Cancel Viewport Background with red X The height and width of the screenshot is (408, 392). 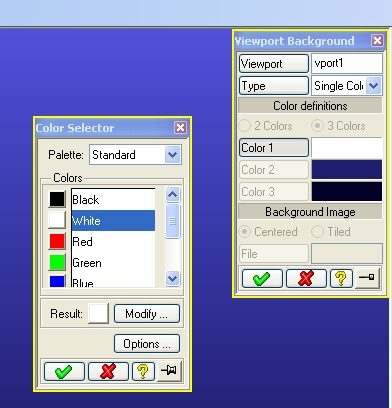point(306,278)
